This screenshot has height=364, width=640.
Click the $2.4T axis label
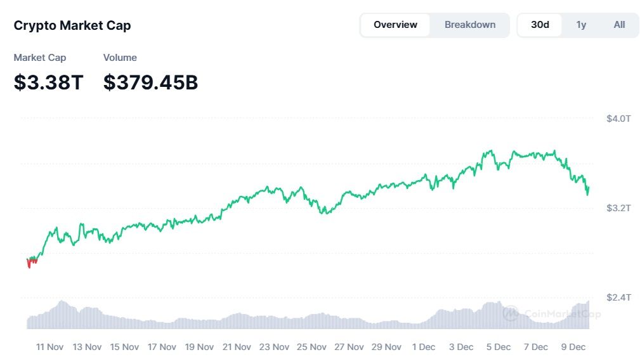618,297
